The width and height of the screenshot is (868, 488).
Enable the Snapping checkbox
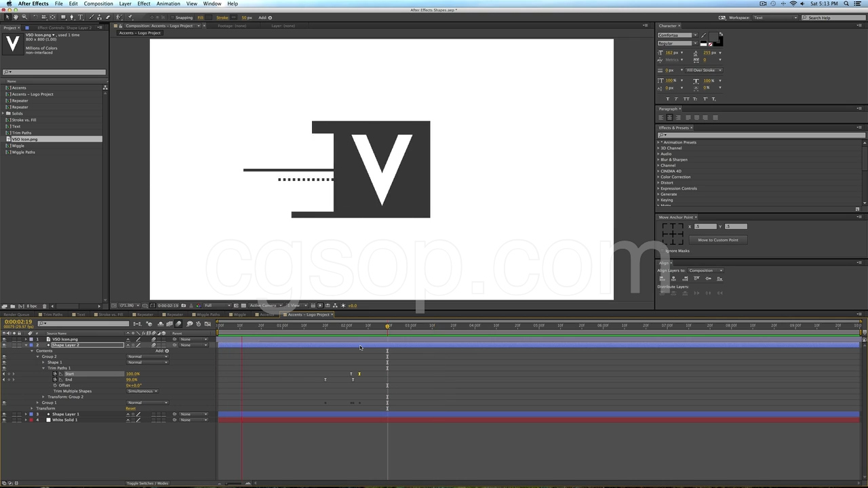click(x=172, y=18)
